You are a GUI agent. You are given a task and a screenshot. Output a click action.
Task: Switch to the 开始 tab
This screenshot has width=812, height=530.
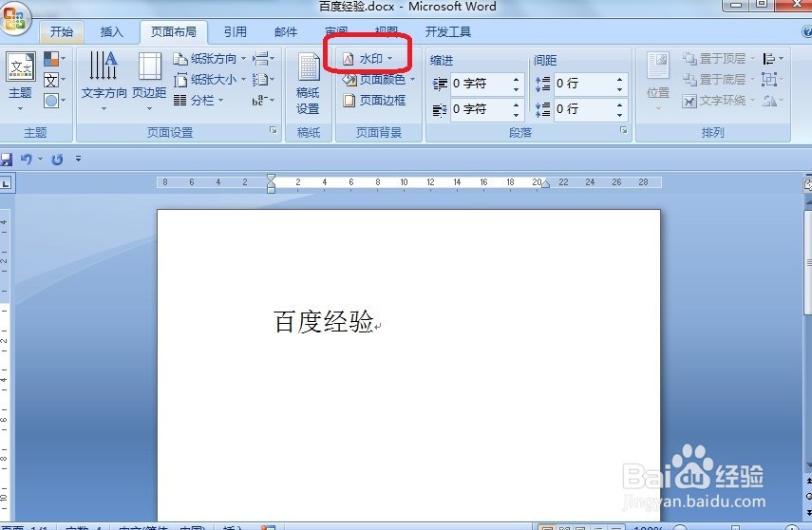pyautogui.click(x=62, y=32)
